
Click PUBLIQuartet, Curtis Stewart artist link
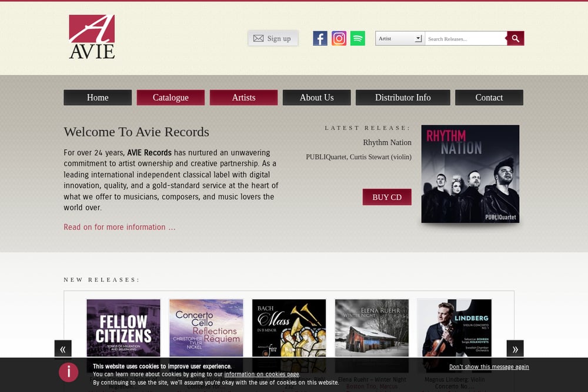(359, 157)
